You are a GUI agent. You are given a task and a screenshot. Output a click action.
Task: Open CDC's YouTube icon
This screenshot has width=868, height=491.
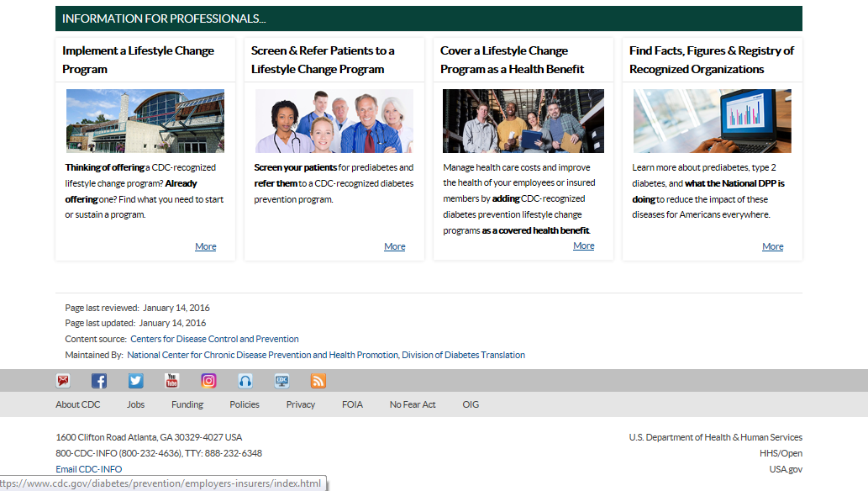(x=171, y=381)
